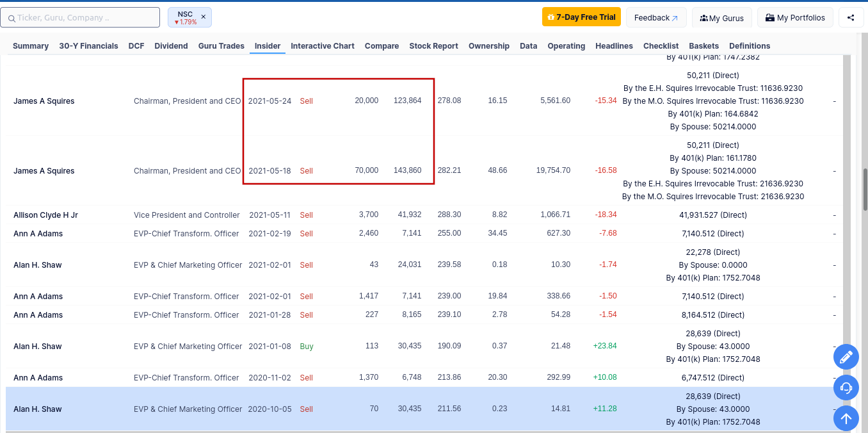
Task: Open the DCF tab
Action: point(136,46)
